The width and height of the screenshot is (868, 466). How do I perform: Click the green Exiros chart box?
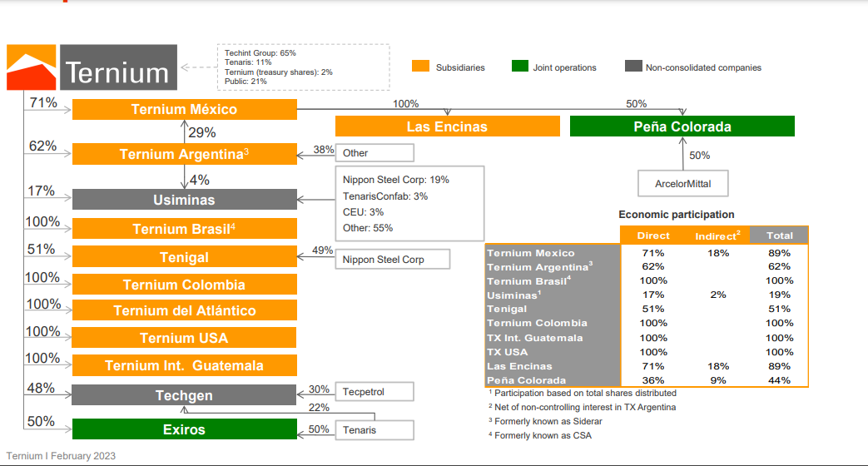coord(184,429)
